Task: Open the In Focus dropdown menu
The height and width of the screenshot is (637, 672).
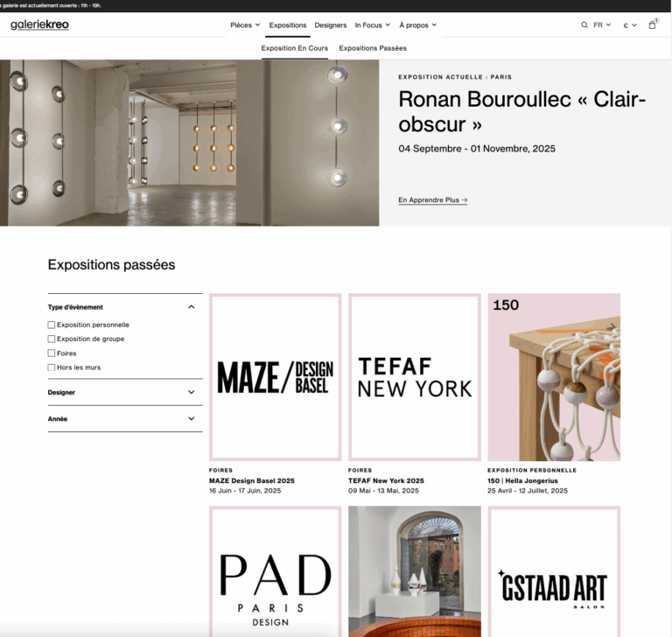Action: (373, 25)
